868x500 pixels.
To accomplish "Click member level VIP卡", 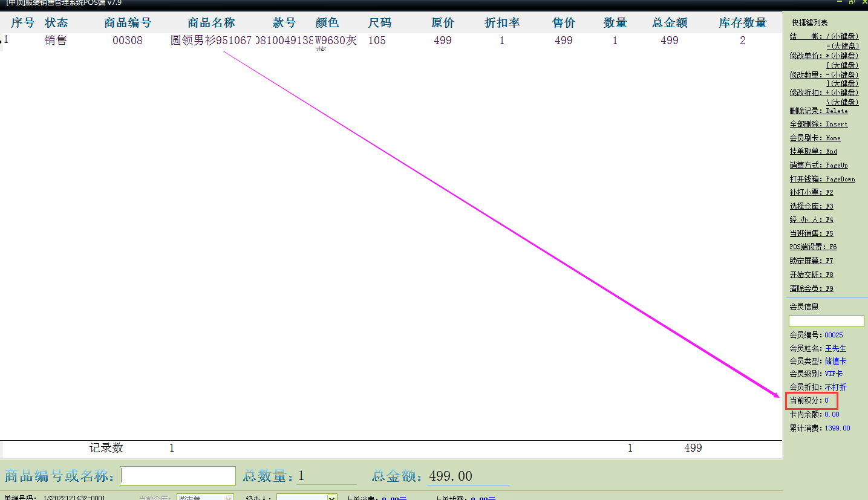I will click(834, 374).
